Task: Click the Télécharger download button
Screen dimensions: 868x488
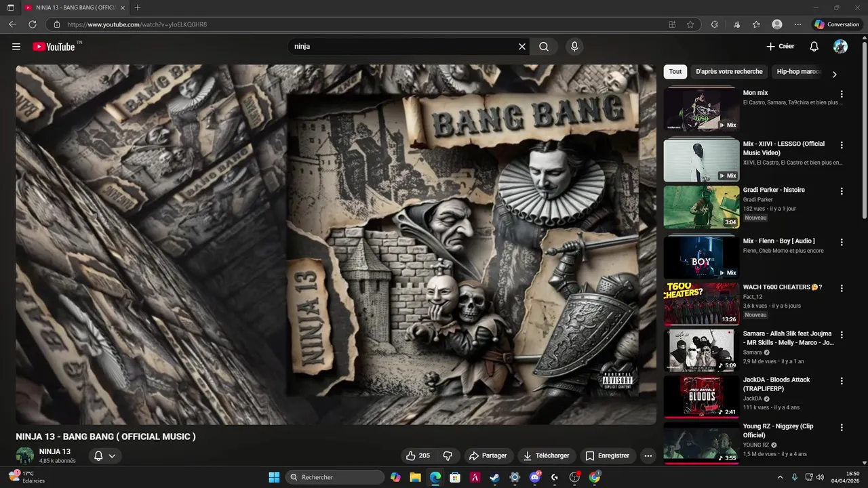Action: click(x=547, y=455)
